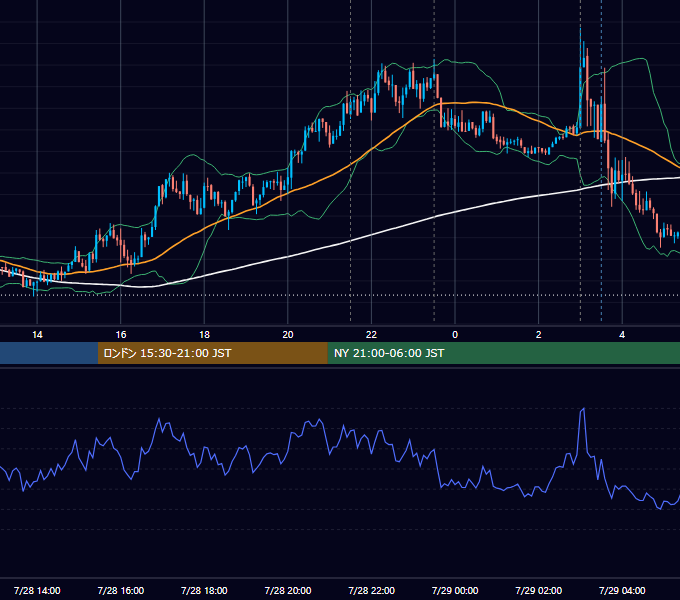
Task: Click the 4 hour axis label
Action: pos(622,335)
